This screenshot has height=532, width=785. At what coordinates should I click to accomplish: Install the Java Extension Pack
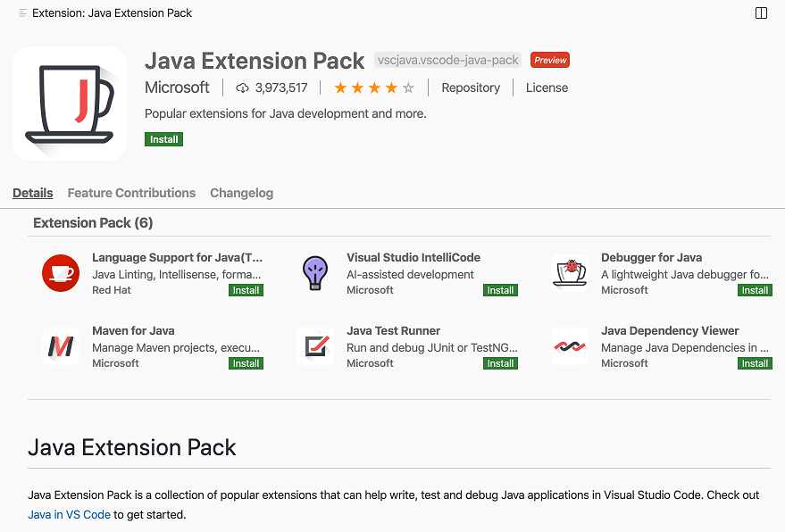163,139
